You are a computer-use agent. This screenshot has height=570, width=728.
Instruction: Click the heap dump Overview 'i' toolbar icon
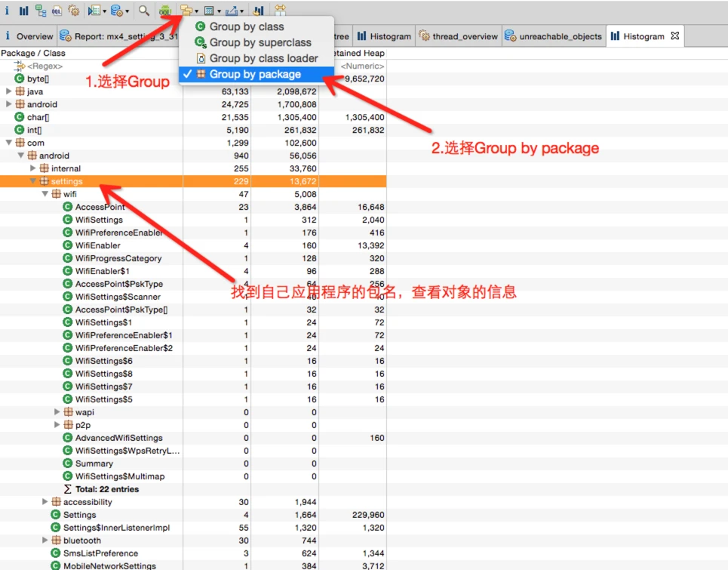(8, 11)
